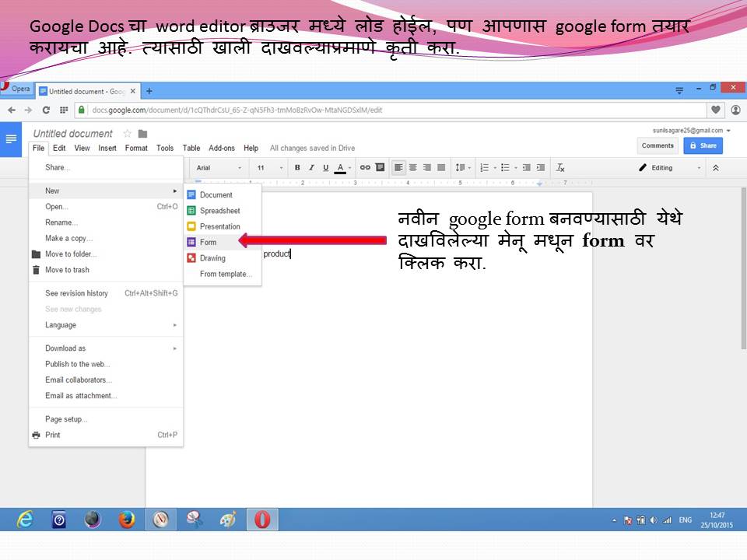This screenshot has width=747, height=560.
Task: Choose Move to trash
Action: coord(107,270)
